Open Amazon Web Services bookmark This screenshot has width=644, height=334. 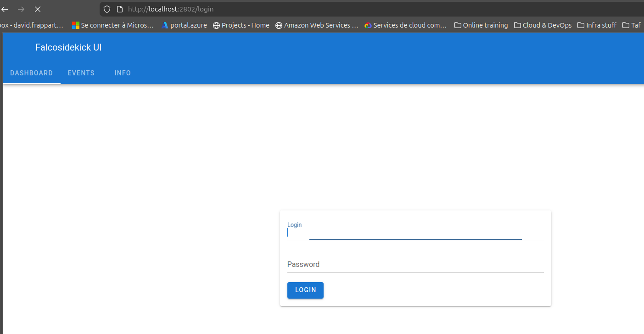317,25
